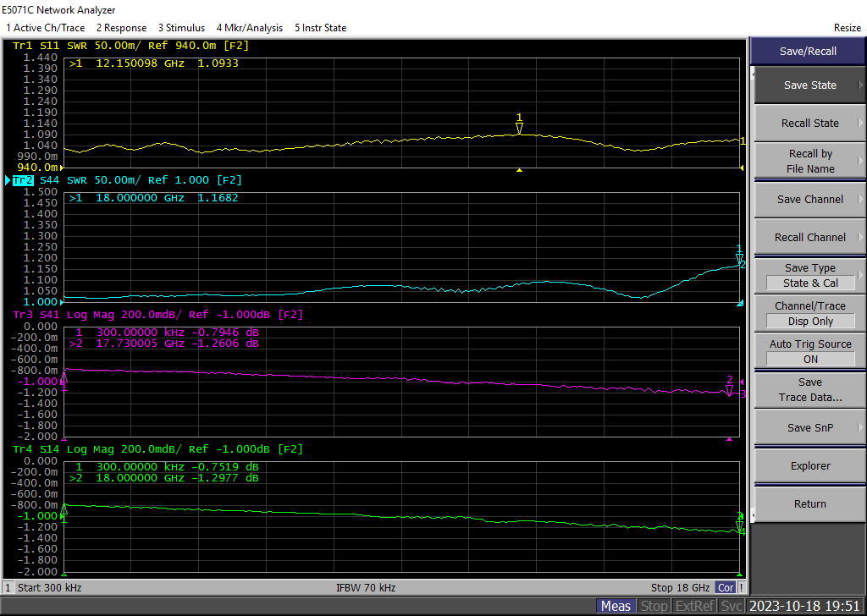Image resolution: width=867 pixels, height=616 pixels.
Task: Click marker 1 at the end of Tr2 S44 trace
Action: [739, 258]
